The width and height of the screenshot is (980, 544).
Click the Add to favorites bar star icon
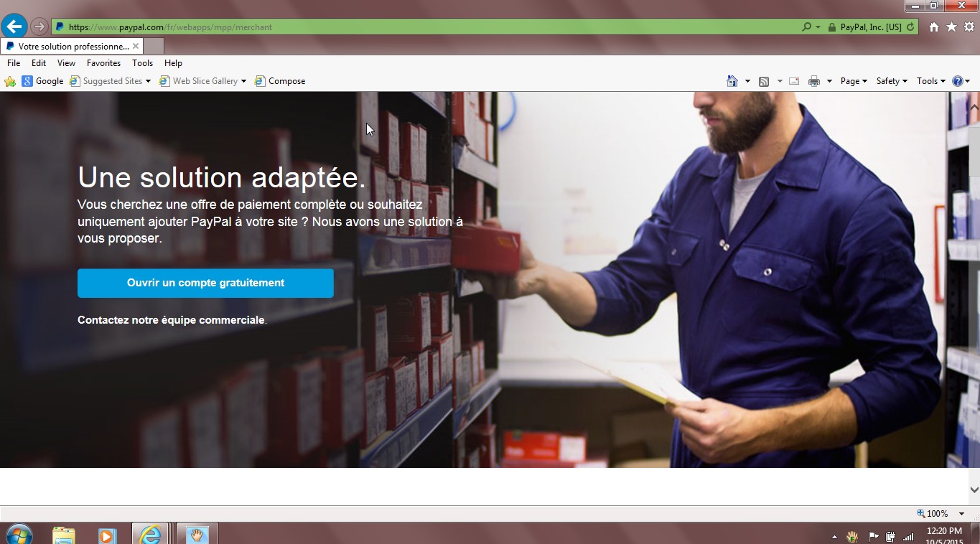point(10,81)
